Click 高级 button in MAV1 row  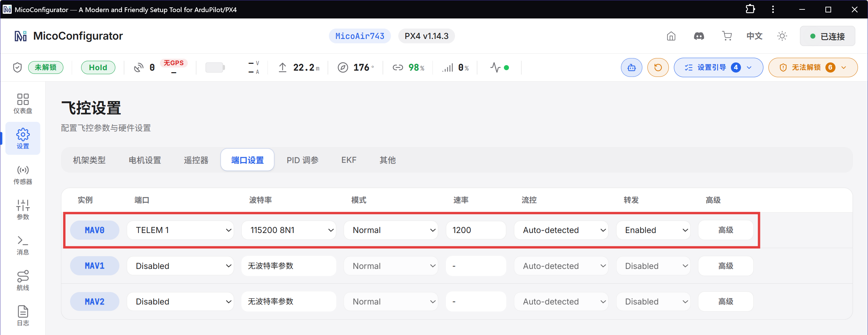point(726,266)
